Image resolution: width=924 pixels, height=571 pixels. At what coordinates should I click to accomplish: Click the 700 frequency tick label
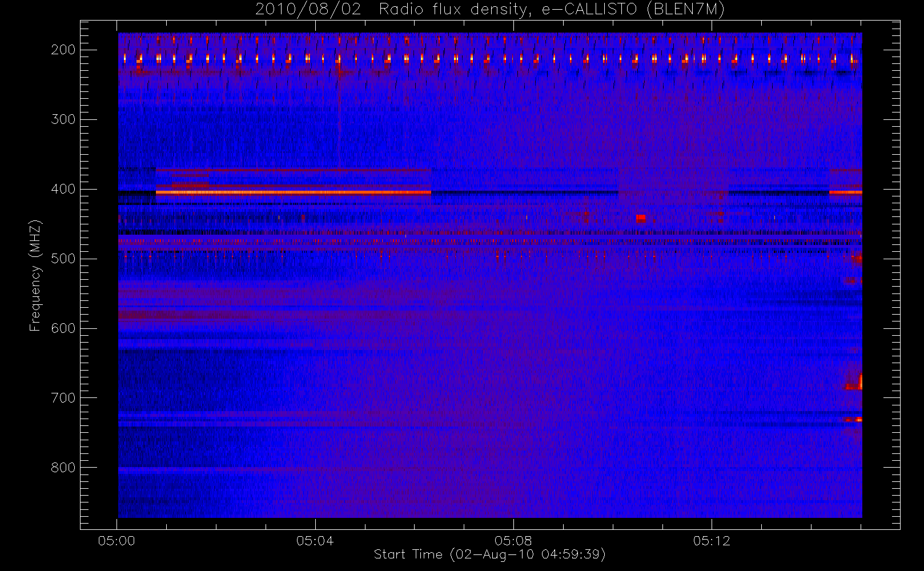tap(63, 398)
